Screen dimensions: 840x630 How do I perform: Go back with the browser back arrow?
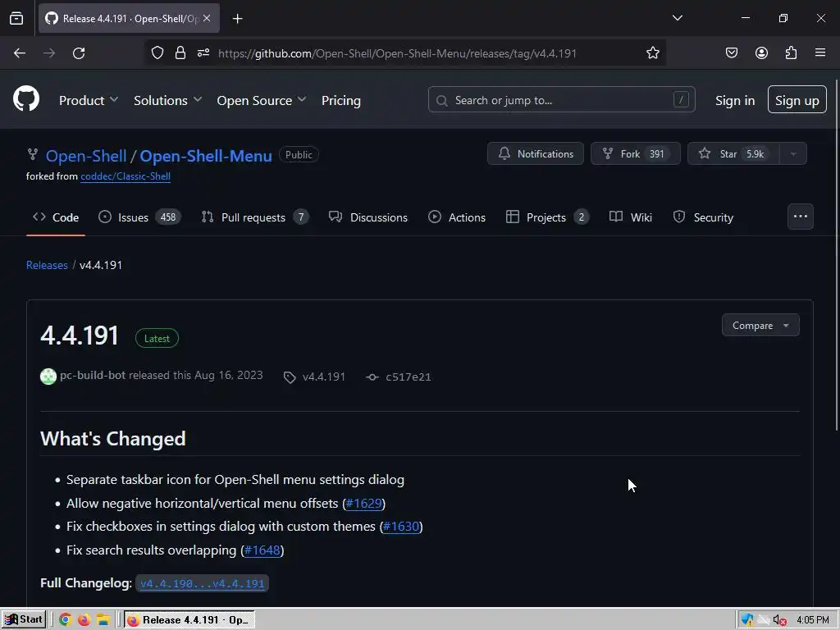tap(20, 53)
